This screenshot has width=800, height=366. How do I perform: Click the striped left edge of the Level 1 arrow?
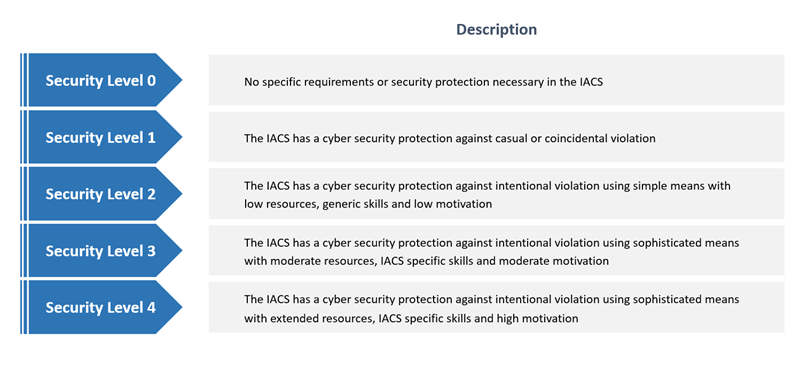24,136
